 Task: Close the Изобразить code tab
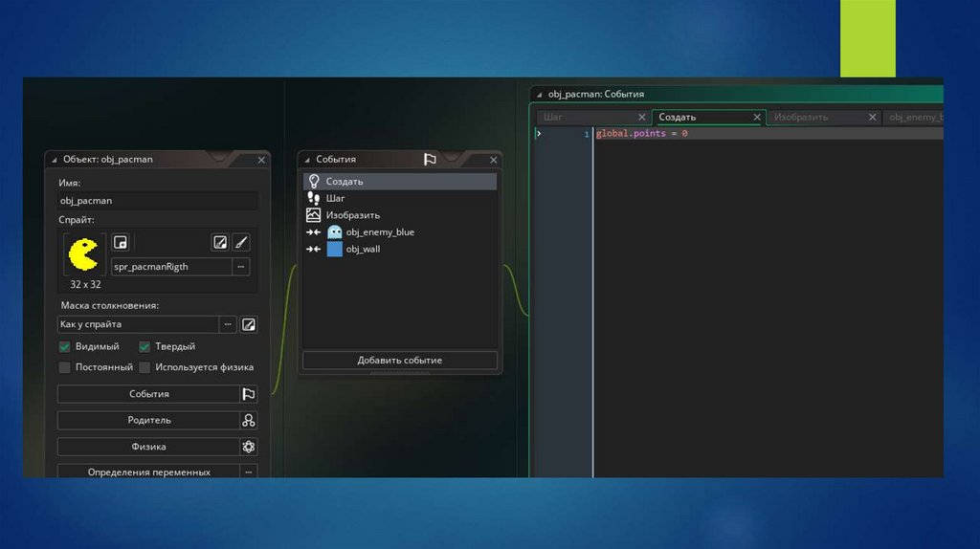873,117
